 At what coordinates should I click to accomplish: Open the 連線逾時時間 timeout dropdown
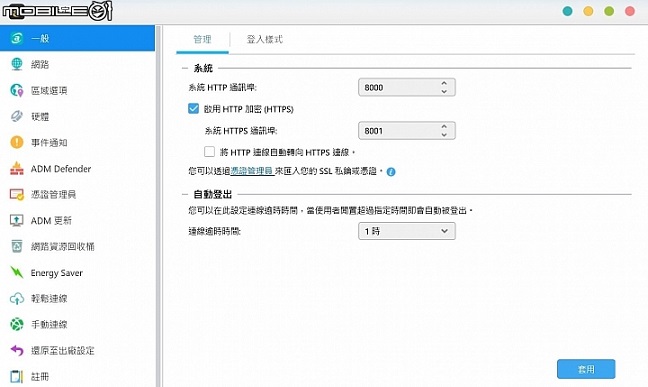click(407, 231)
